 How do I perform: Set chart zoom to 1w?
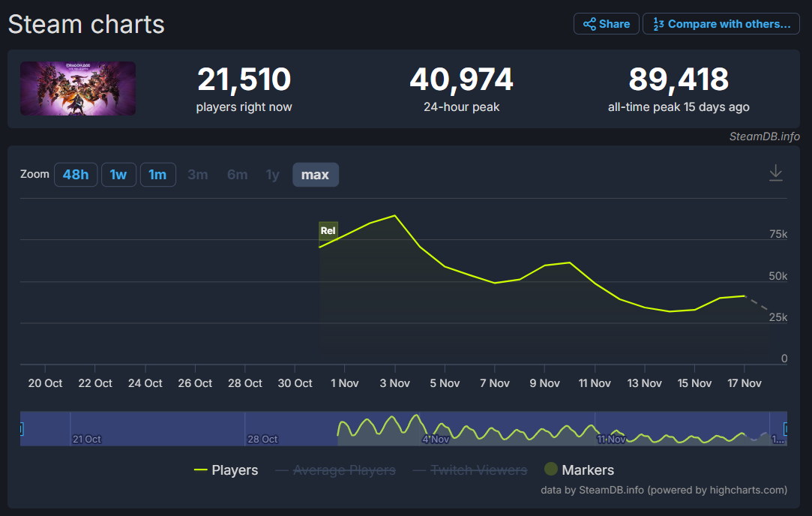(118, 175)
